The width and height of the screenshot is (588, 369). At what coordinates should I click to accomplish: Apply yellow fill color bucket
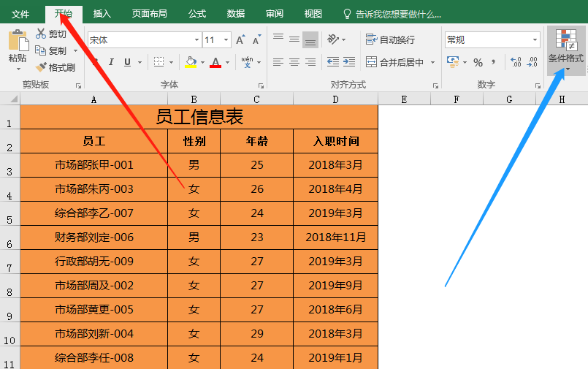[191, 62]
